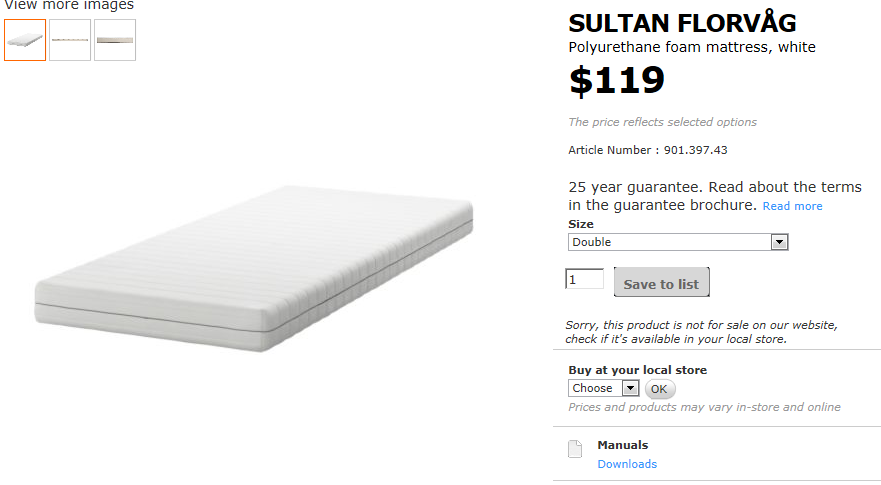
Task: Click the Buy at your local store heading
Action: click(x=637, y=370)
